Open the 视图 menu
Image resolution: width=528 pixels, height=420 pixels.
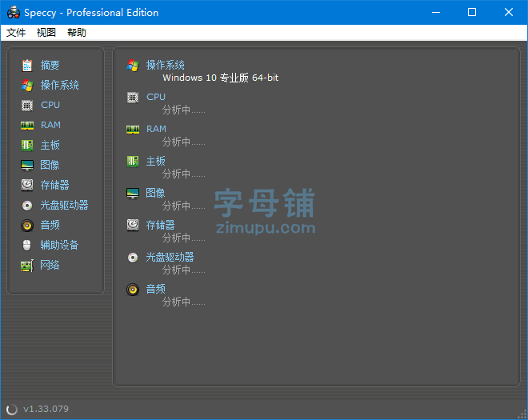coord(46,32)
